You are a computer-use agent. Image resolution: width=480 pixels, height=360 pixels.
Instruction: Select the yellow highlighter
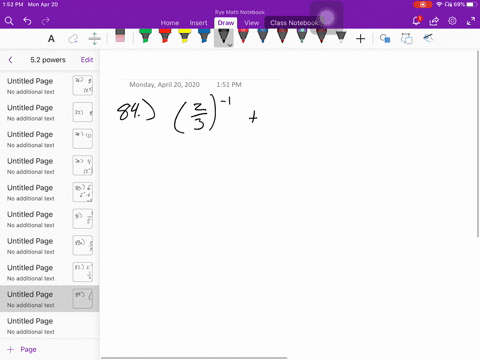pos(185,36)
